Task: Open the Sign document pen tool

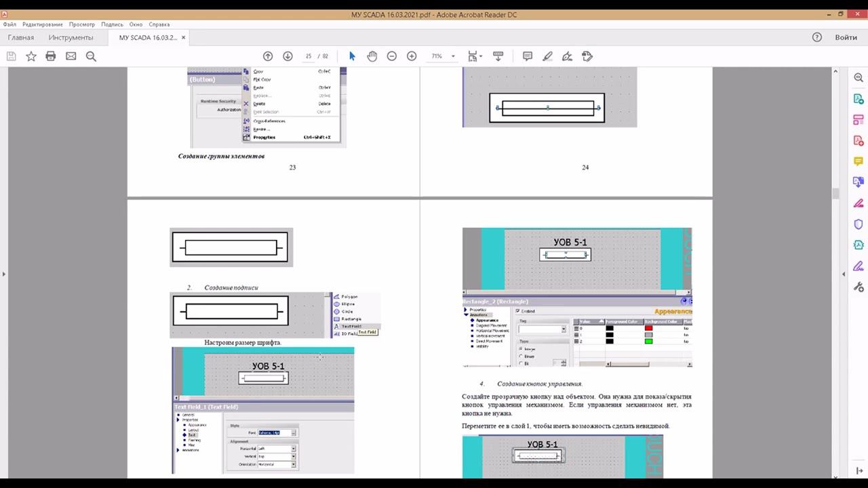Action: click(568, 56)
